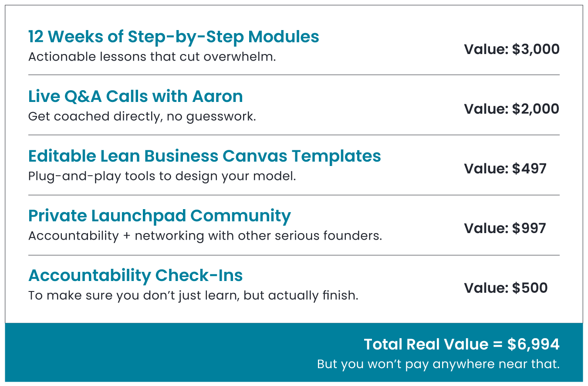Click "Plug-and-play tools to design your model" text
The height and width of the screenshot is (386, 588).
click(162, 177)
